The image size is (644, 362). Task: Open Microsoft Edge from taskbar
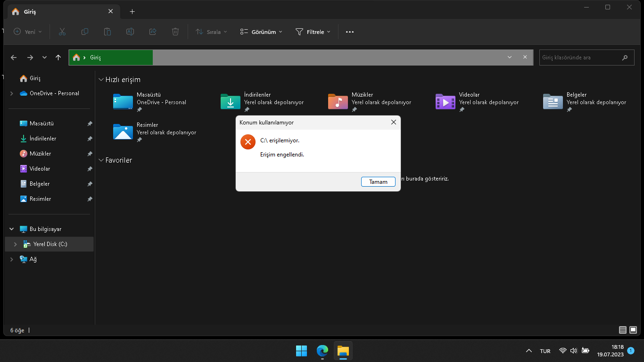point(322,351)
